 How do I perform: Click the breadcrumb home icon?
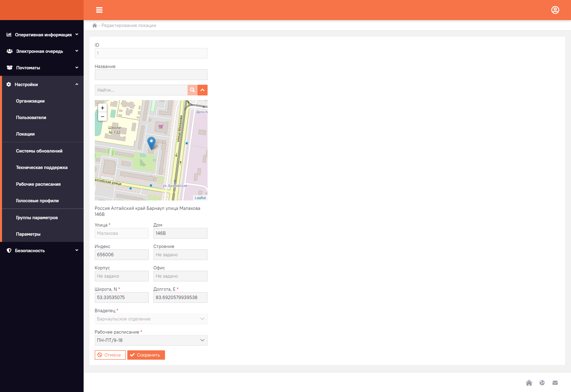pos(95,25)
